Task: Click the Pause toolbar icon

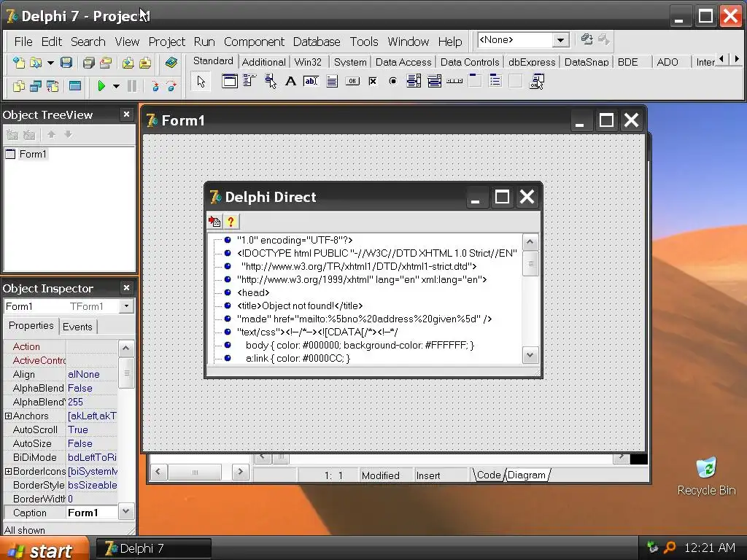Action: pyautogui.click(x=132, y=86)
